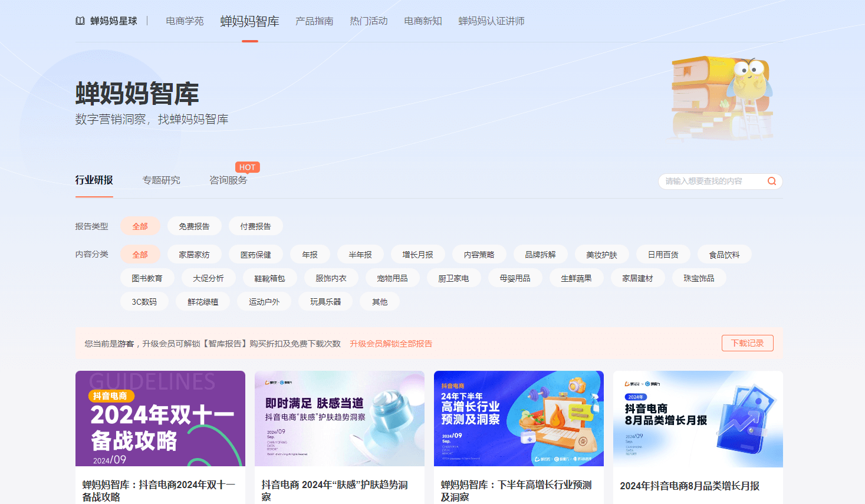Click title 蝉妈妈智库：抖音电商2024年双十一备战攻略
The height and width of the screenshot is (504, 865).
click(x=159, y=491)
